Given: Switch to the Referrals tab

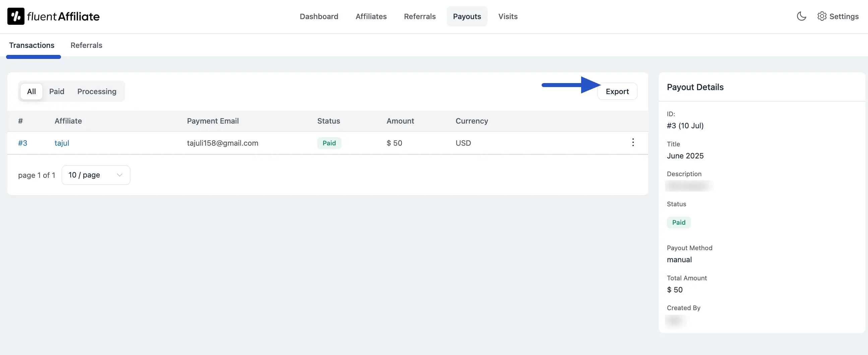Looking at the screenshot, I should (86, 45).
